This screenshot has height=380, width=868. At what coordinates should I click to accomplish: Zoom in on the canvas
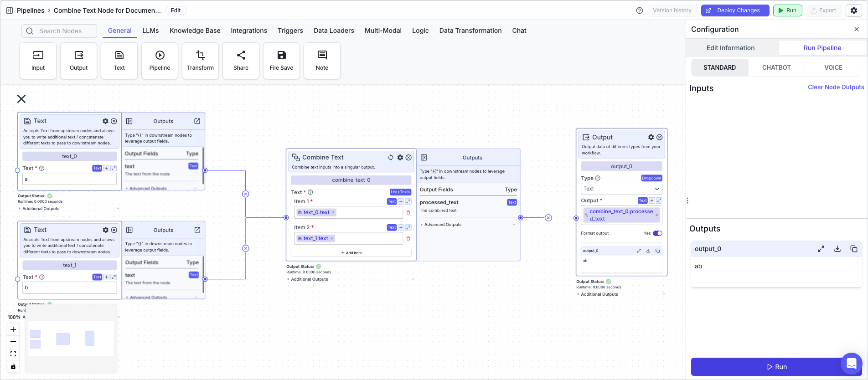coord(13,329)
